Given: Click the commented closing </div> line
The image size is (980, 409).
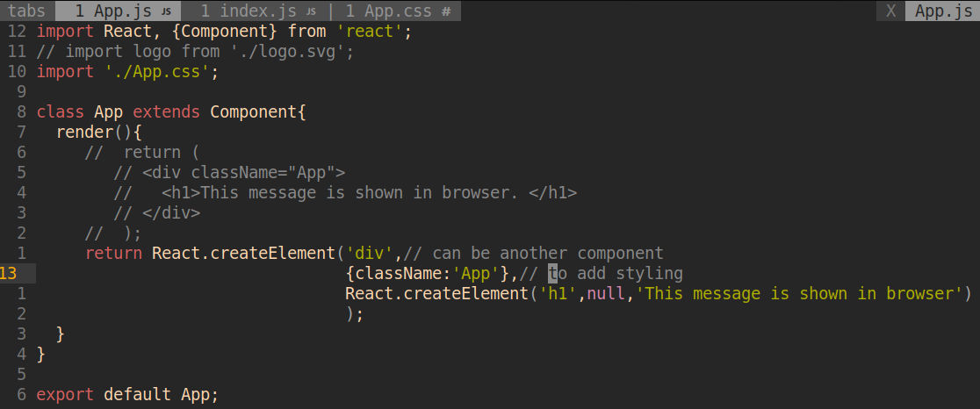Looking at the screenshot, I should pyautogui.click(x=157, y=213).
